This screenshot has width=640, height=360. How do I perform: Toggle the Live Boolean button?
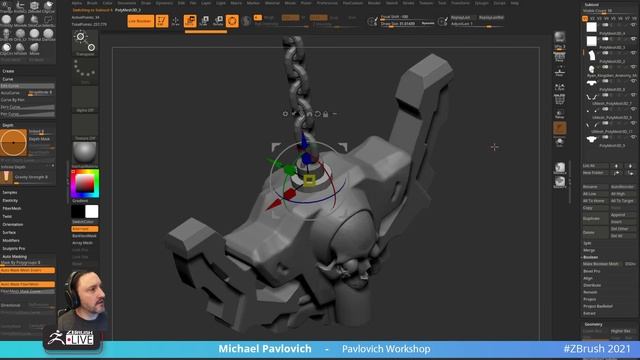pyautogui.click(x=140, y=21)
